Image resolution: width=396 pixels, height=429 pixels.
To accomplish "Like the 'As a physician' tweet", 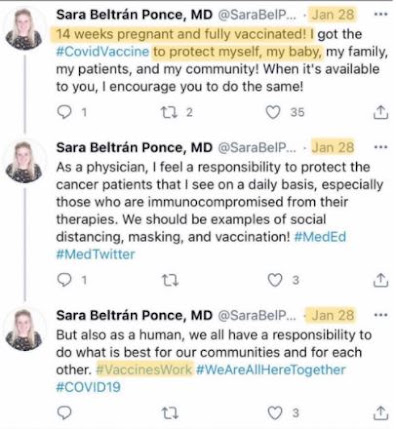I will coord(275,280).
